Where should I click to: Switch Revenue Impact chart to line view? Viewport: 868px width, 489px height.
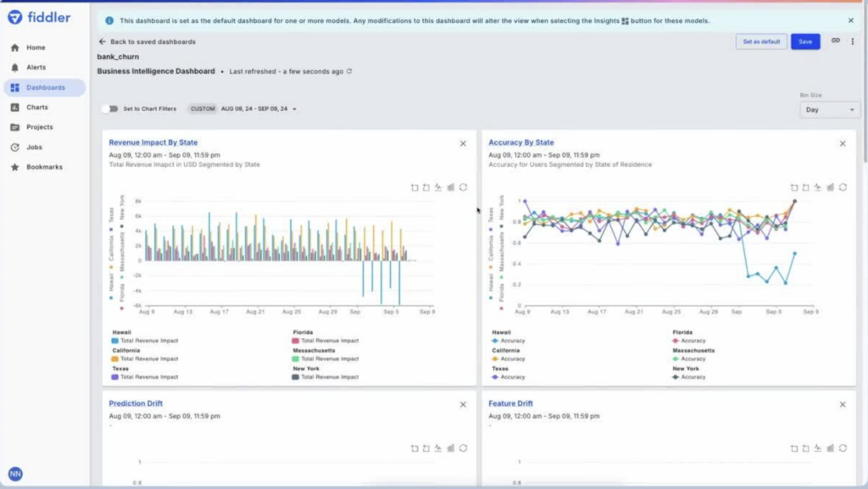coord(438,187)
